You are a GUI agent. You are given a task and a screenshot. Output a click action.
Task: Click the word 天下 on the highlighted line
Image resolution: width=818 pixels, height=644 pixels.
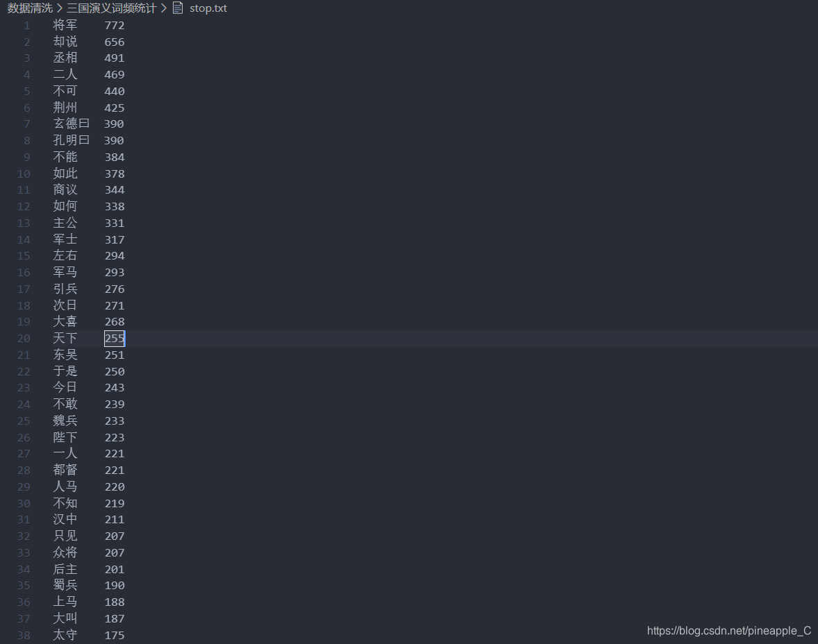65,339
